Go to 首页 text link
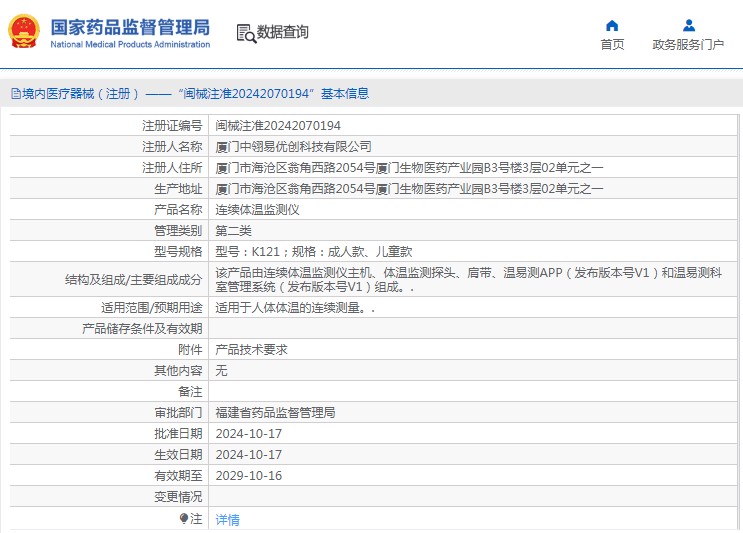This screenshot has height=533, width=743. coord(612,45)
